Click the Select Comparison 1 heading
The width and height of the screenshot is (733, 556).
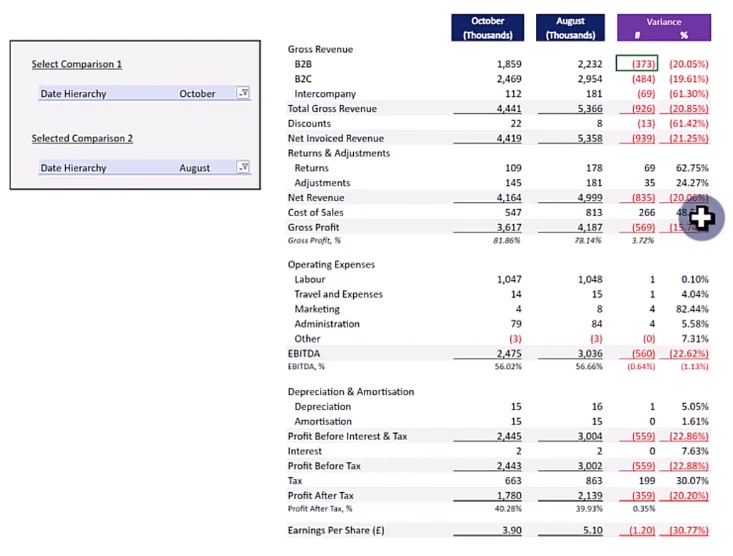[77, 64]
